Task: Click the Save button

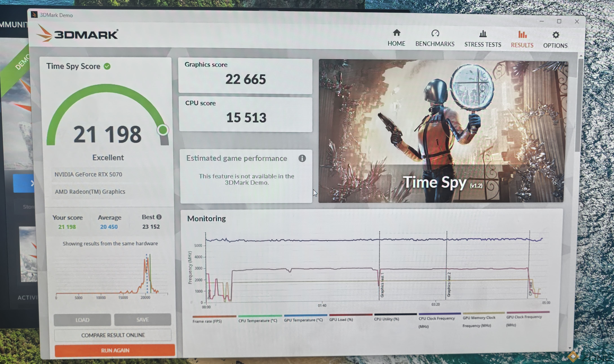Action: [x=143, y=319]
